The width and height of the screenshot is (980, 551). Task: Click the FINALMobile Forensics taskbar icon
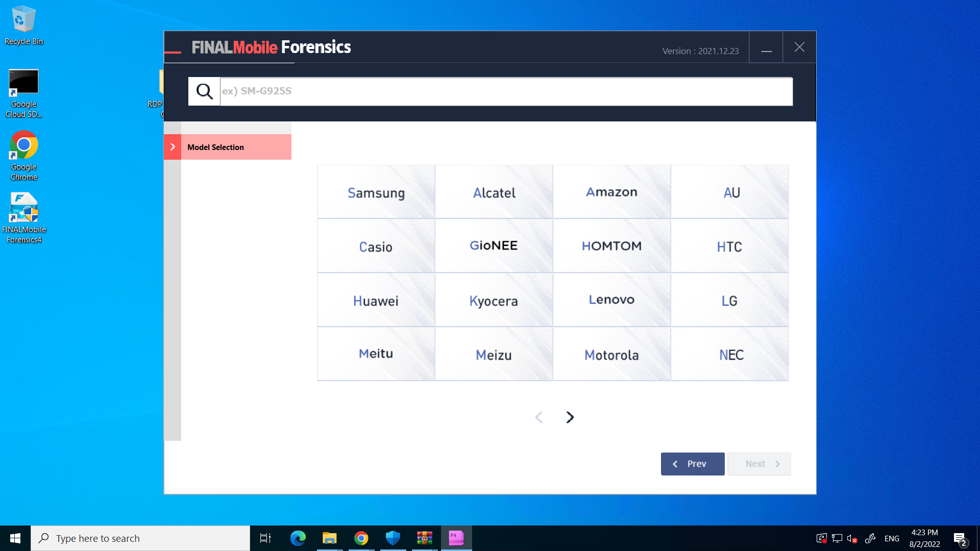point(456,538)
